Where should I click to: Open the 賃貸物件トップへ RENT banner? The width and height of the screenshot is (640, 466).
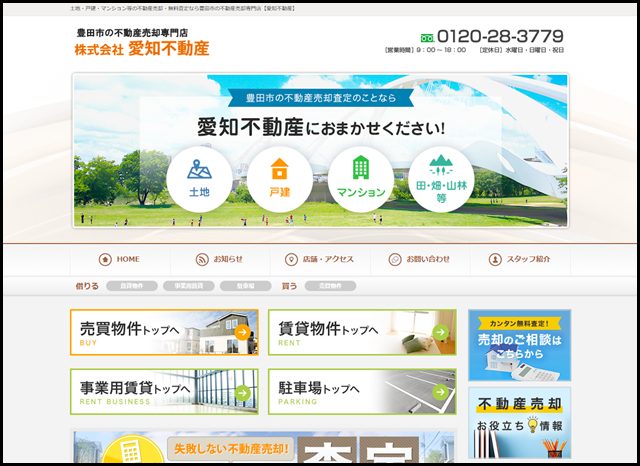point(362,332)
